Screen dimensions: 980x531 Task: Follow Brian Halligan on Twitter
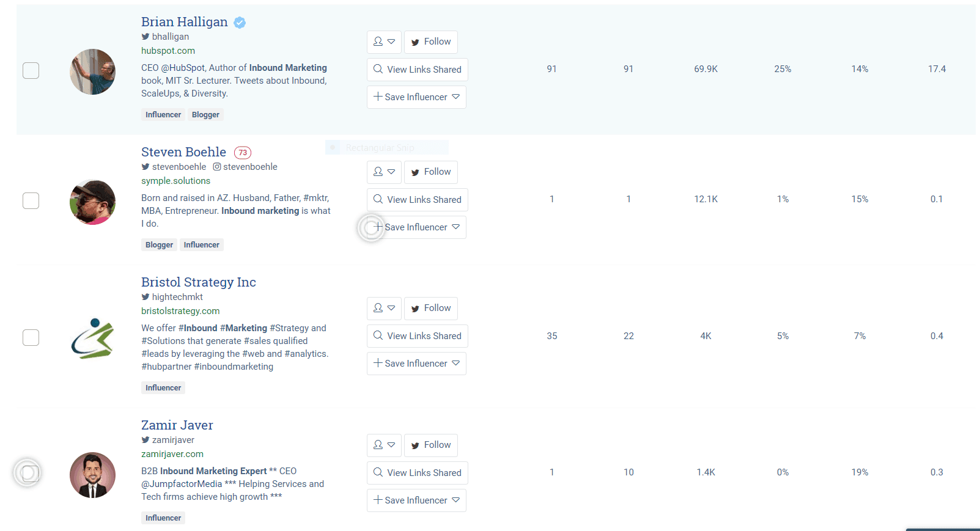pos(431,42)
